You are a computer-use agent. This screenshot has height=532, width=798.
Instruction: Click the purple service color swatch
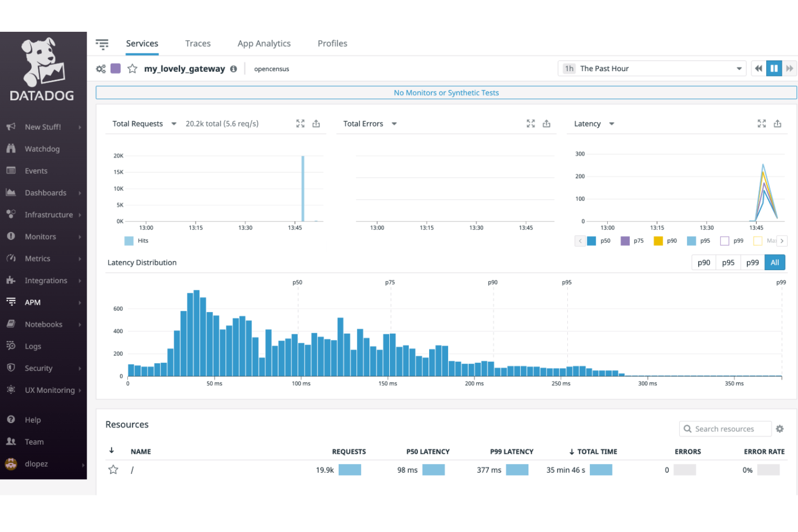coord(115,68)
